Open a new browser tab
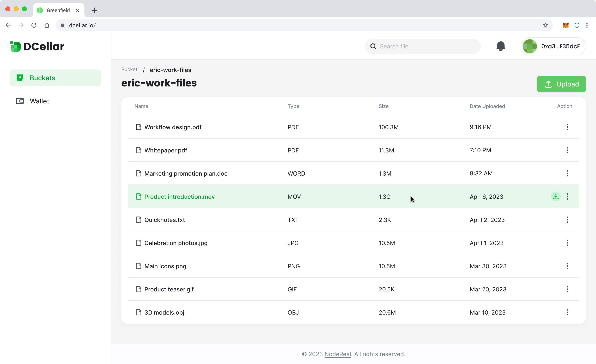 (x=94, y=10)
